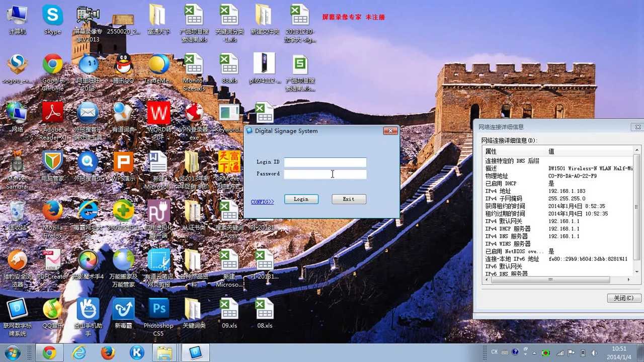Image resolution: width=644 pixels, height=362 pixels.
Task: Select the IPv4 地址 192.168.1.183 row
Action: (x=558, y=191)
